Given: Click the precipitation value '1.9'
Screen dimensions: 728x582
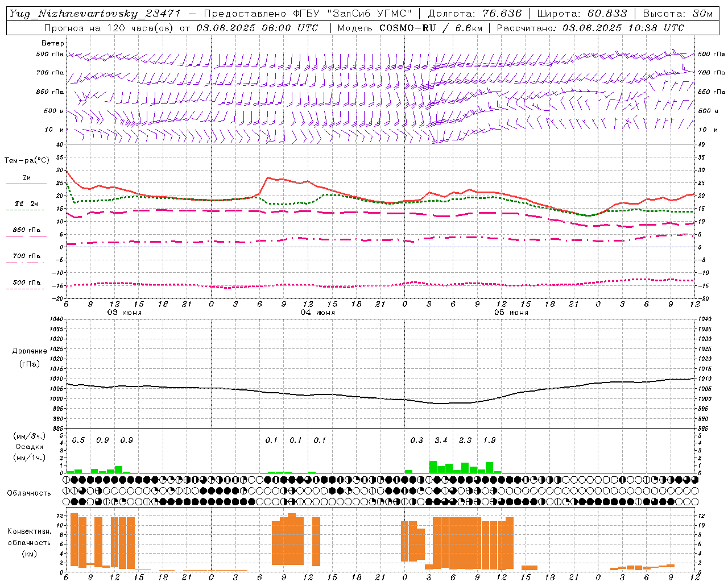Looking at the screenshot, I should pos(489,440).
